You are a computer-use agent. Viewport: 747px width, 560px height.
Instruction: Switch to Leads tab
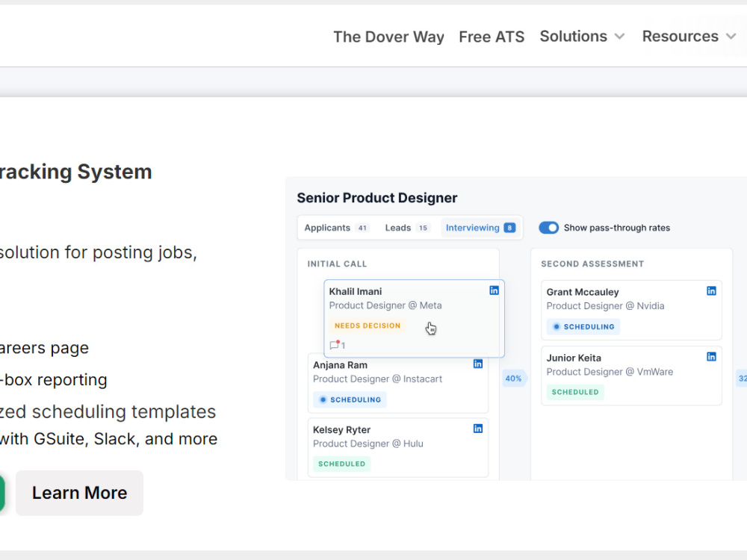[407, 228]
